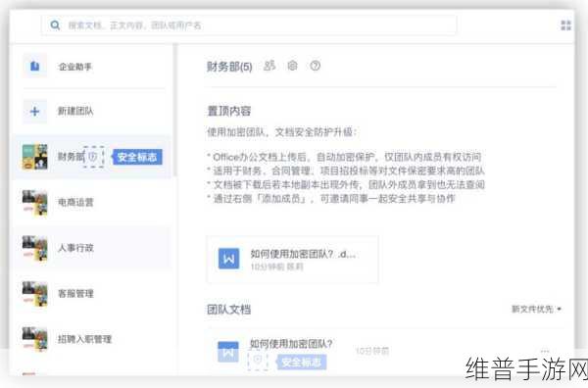Open 如何使用加密团队? in team documents list
This screenshot has width=588, height=388.
coord(291,343)
